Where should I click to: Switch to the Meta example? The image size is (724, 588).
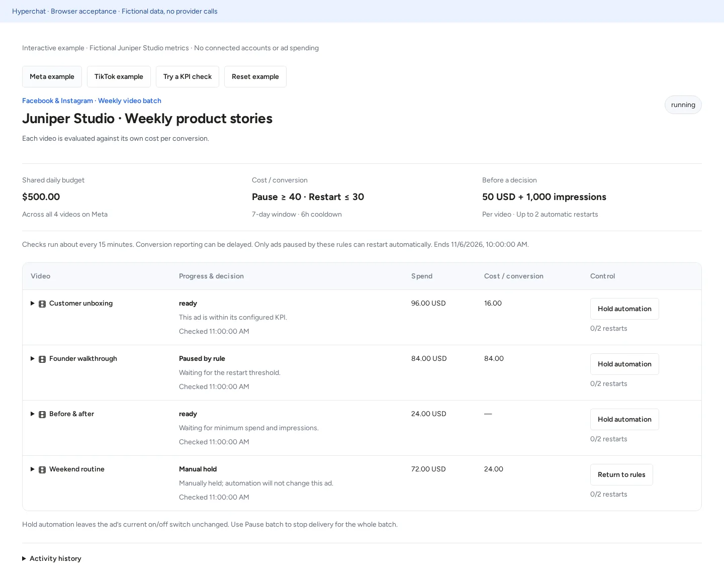pos(52,76)
